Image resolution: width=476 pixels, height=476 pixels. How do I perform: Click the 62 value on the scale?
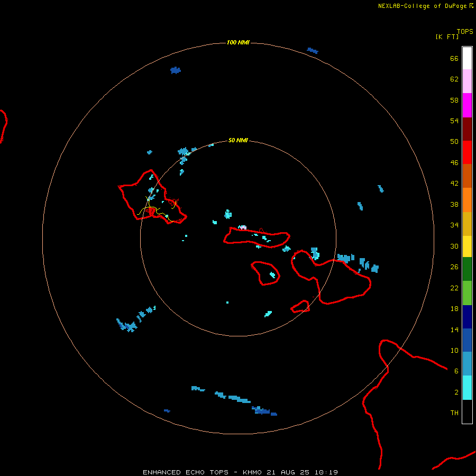(454, 79)
